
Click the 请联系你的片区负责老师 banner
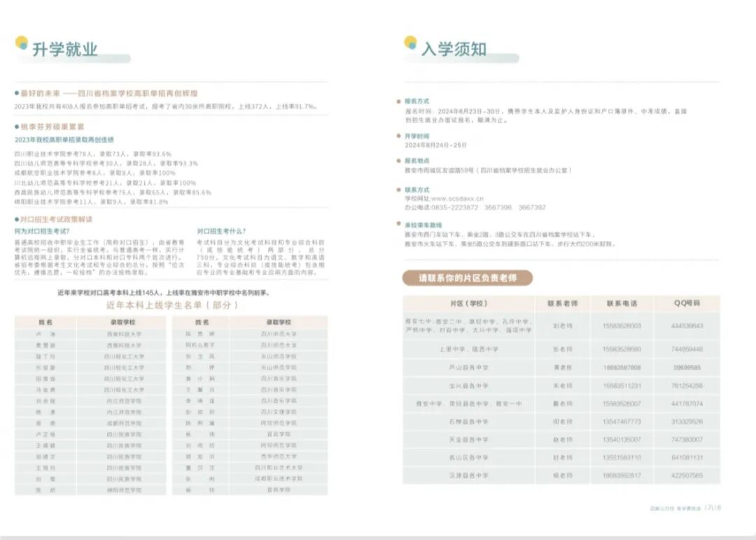[467, 278]
